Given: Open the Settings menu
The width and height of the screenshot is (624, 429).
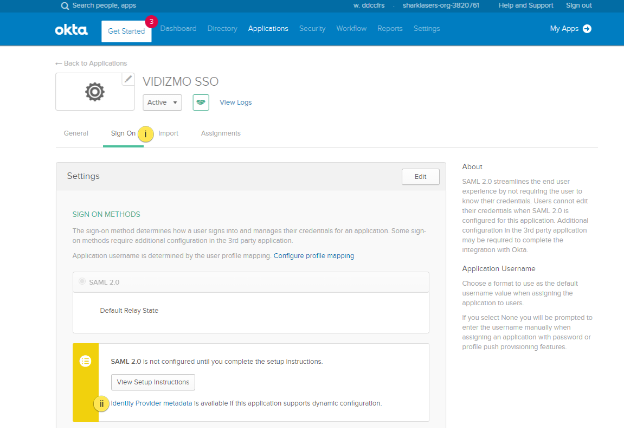Looking at the screenshot, I should [x=427, y=29].
